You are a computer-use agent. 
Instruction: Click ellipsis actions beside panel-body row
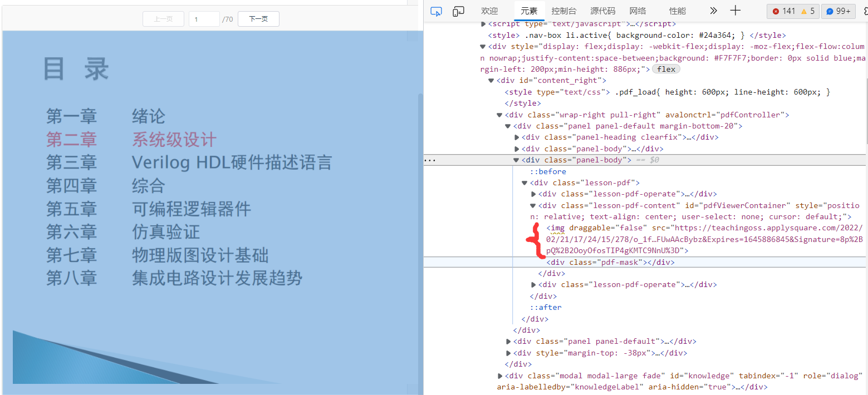point(430,160)
